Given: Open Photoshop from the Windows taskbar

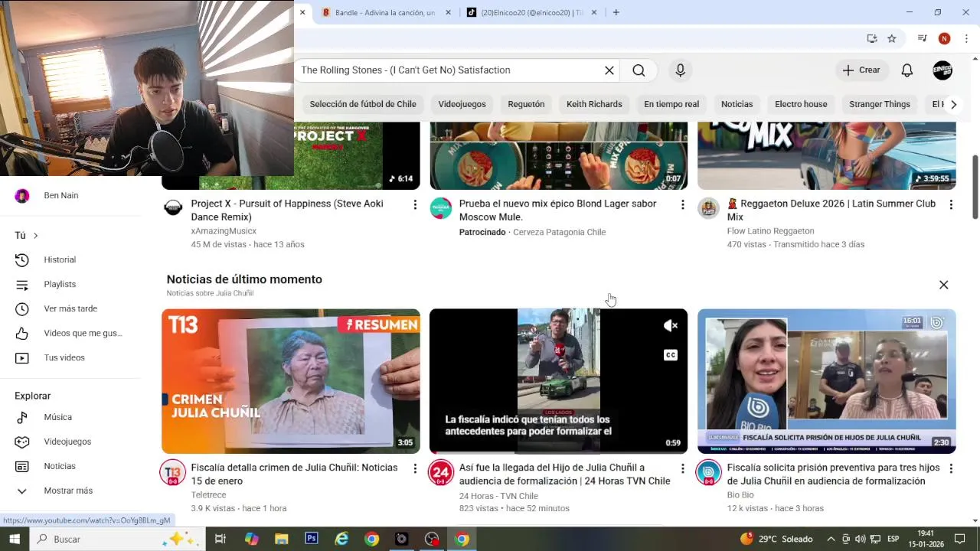Looking at the screenshot, I should point(312,539).
